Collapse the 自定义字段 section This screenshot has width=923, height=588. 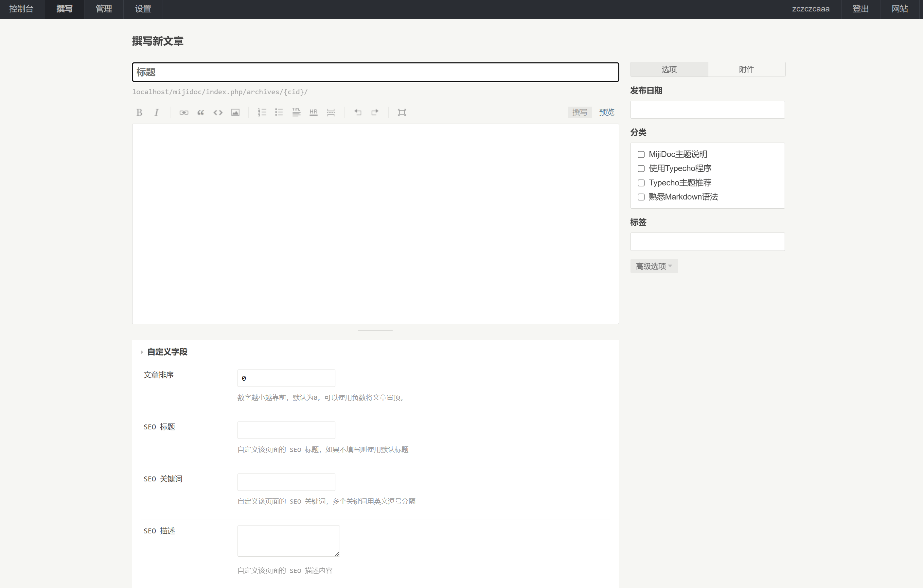[x=167, y=352]
